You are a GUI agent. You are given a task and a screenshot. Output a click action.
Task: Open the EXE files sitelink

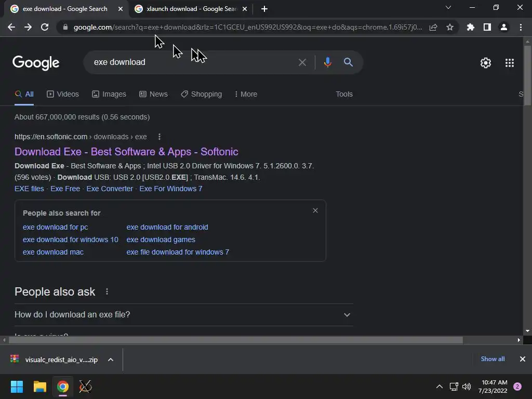pyautogui.click(x=29, y=189)
